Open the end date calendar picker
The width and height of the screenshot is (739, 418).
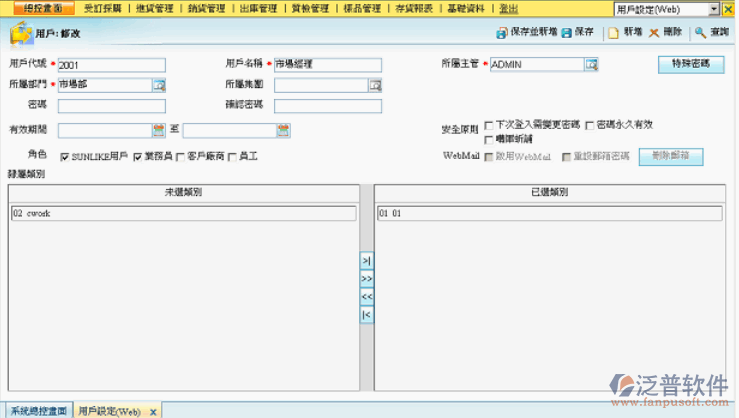pos(283,129)
